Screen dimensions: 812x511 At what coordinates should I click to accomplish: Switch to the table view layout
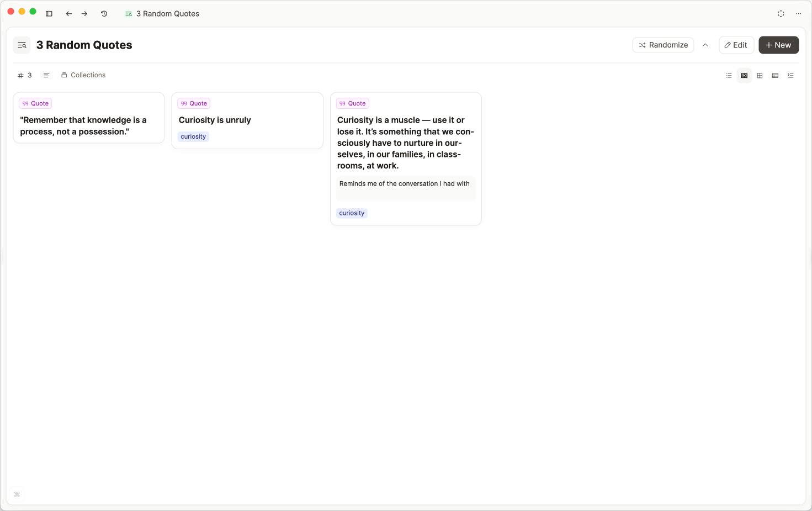(x=775, y=76)
